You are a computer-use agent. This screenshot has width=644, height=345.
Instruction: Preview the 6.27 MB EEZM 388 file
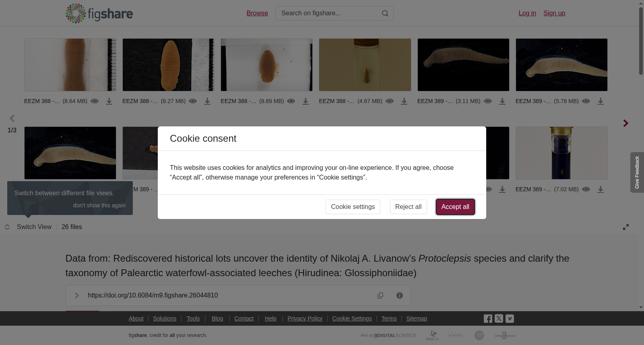coord(193,101)
